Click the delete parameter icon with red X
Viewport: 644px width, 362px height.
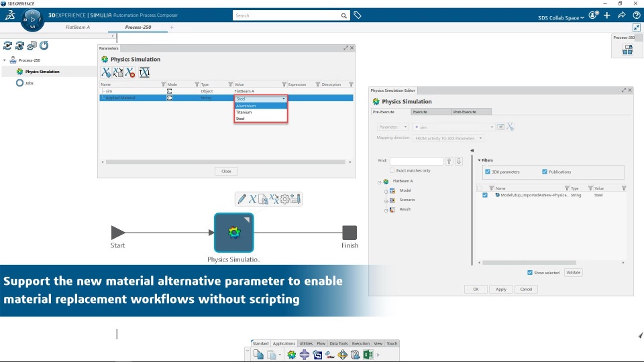click(x=130, y=72)
